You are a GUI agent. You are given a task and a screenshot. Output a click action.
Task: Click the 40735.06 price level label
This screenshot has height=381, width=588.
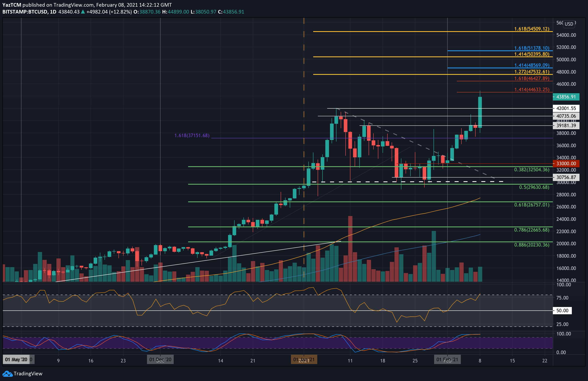[566, 116]
